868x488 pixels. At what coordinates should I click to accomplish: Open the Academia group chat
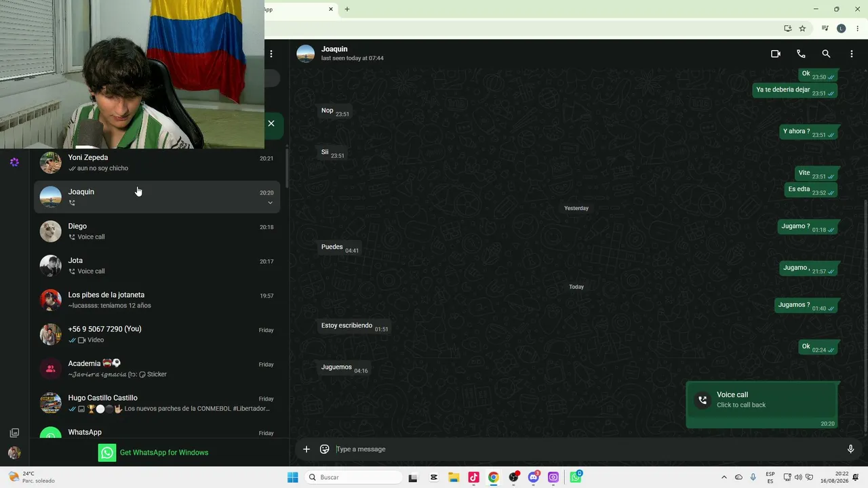point(157,369)
